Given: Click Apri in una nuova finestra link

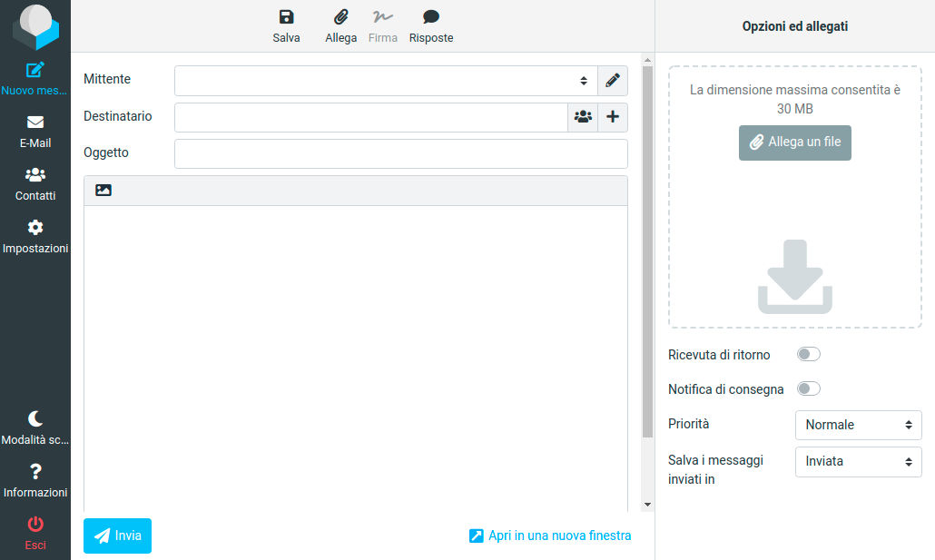Looking at the screenshot, I should pos(550,535).
